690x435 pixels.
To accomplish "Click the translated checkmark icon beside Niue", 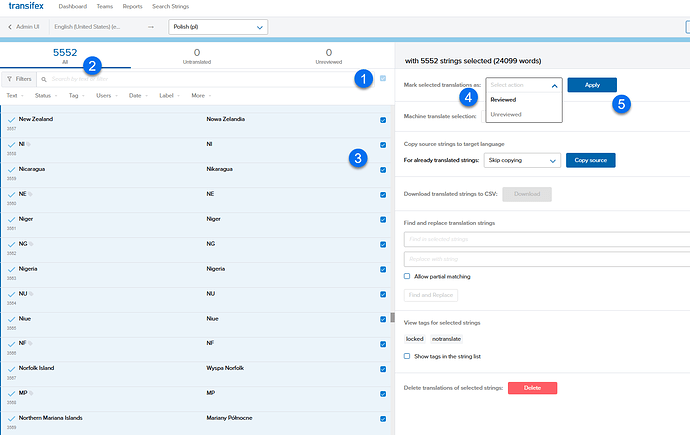I will pyautogui.click(x=11, y=319).
